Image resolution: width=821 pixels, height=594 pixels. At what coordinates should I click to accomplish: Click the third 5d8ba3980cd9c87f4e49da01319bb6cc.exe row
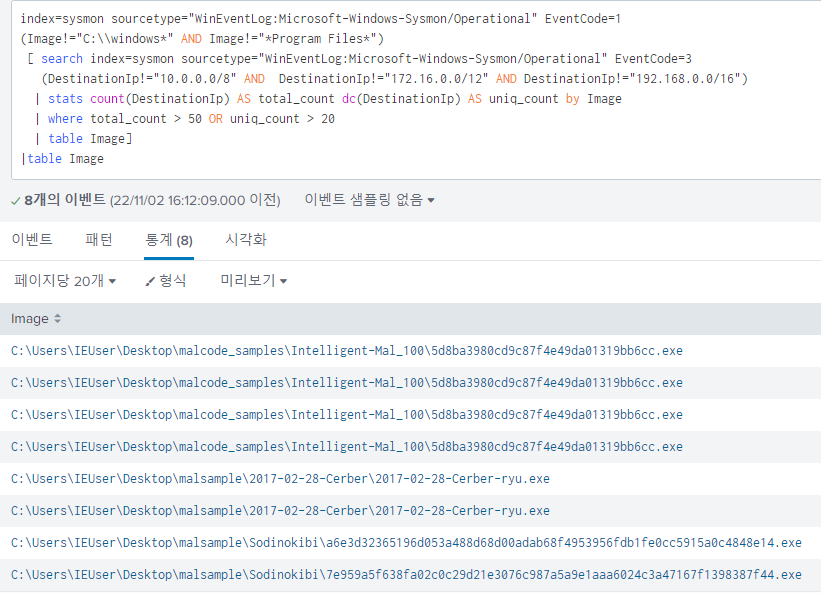point(410,415)
